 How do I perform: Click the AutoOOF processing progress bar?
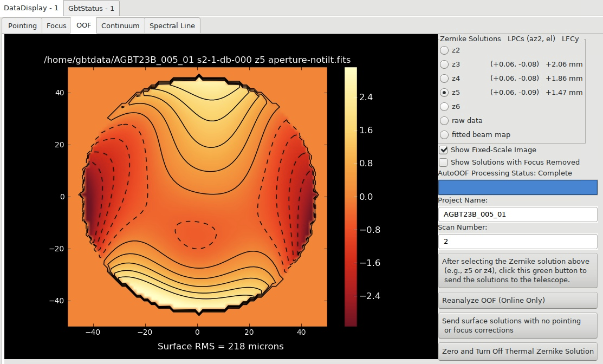click(517, 187)
